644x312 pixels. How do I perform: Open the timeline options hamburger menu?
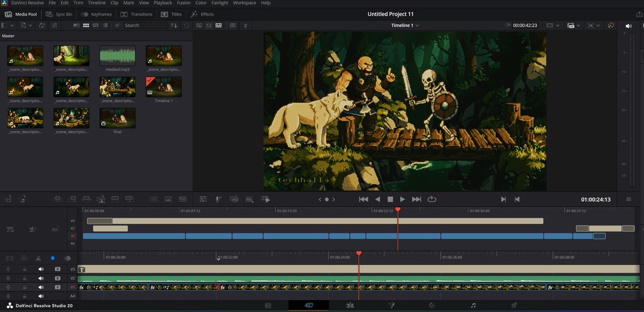(629, 199)
